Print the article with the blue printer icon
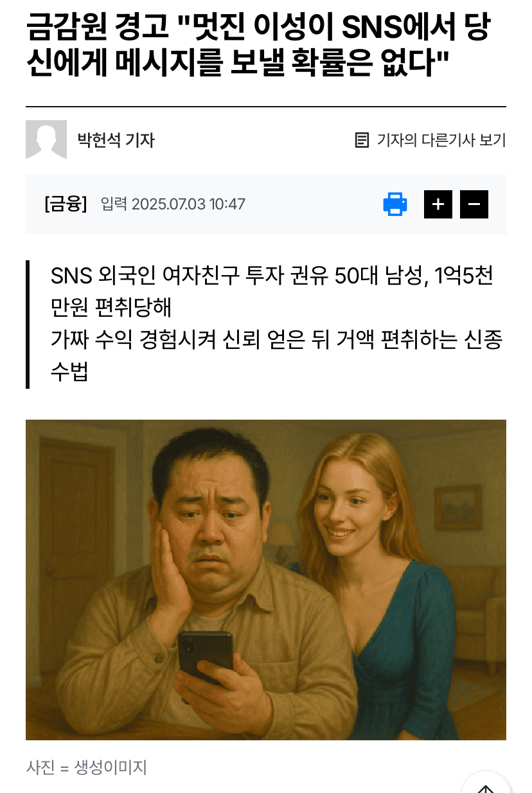 [395, 204]
